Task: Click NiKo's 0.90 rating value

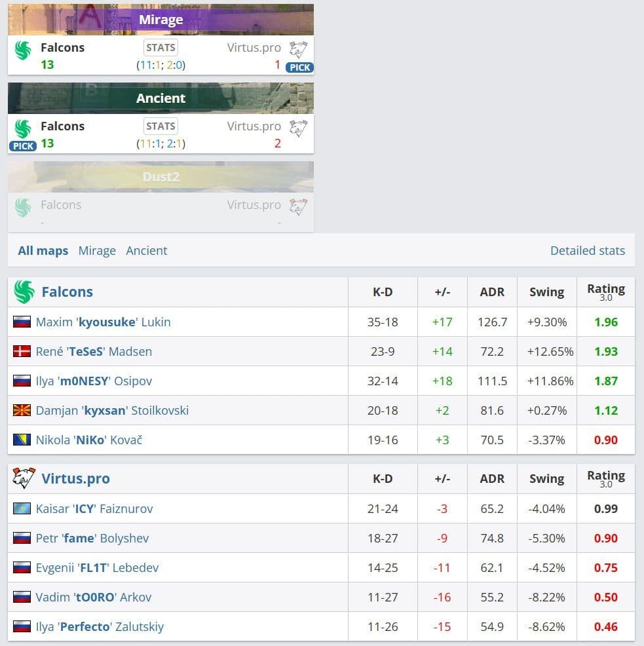Action: [606, 440]
